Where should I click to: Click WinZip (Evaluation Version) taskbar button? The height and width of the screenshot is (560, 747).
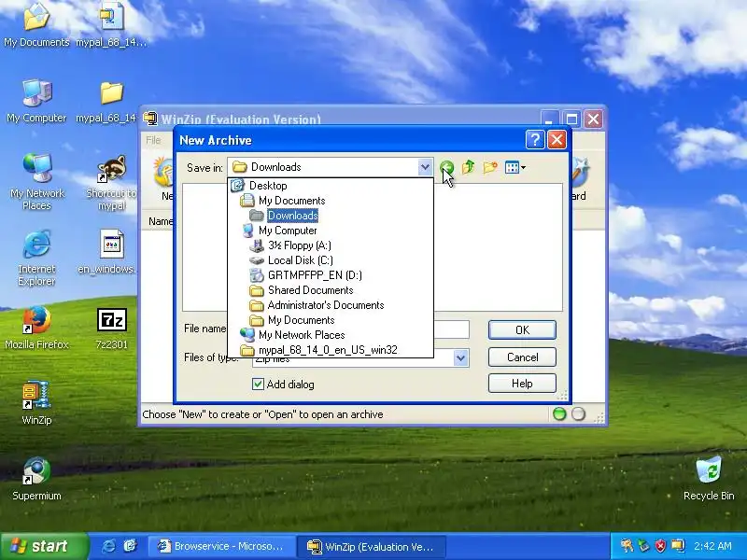(x=372, y=546)
